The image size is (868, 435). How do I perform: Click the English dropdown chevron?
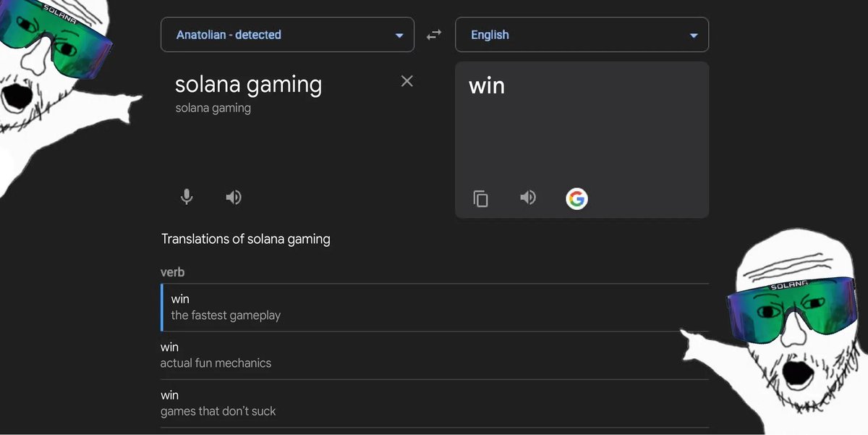pos(694,34)
